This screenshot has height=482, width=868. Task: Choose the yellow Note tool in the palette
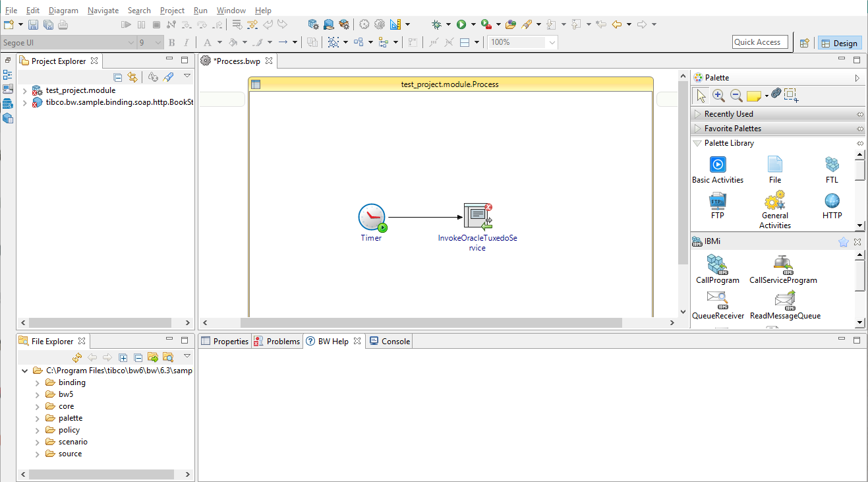point(754,96)
